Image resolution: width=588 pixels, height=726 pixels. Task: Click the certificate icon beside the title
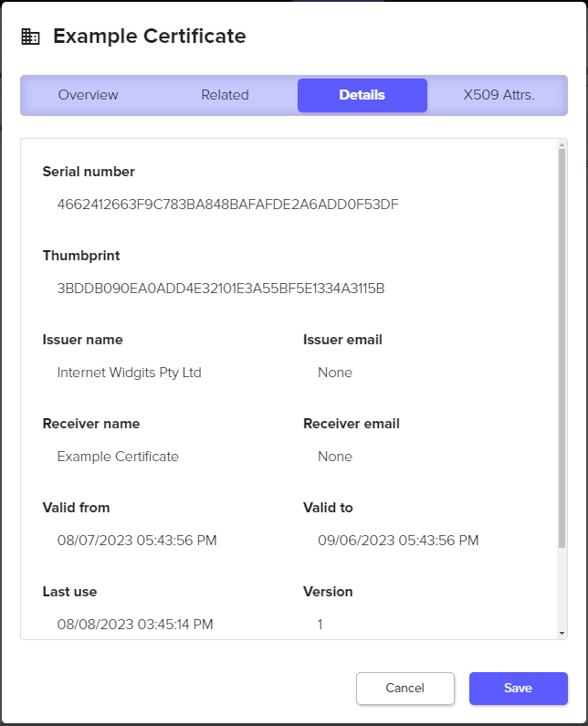[x=31, y=37]
